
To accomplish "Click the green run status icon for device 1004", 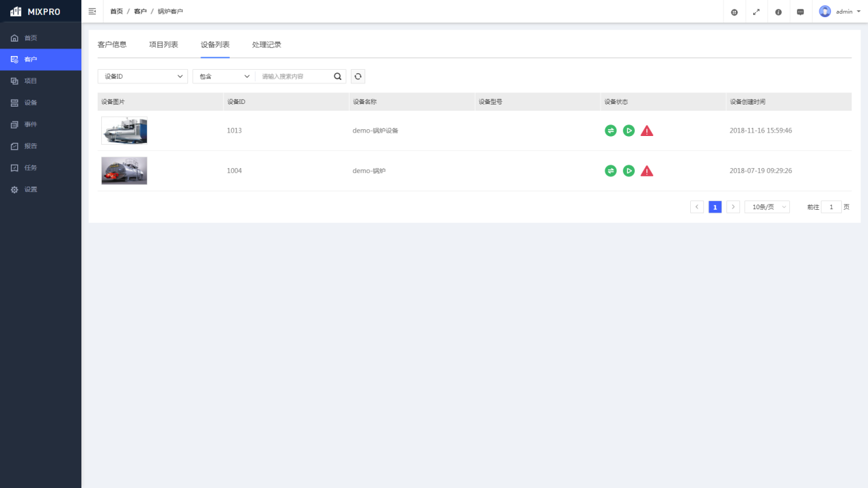I will point(629,171).
